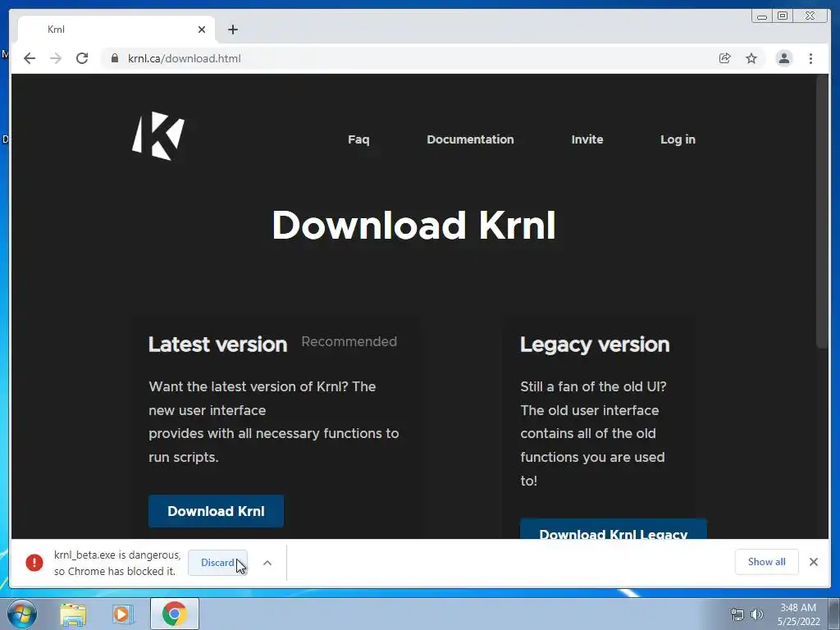Open a new tab with the plus button
The image size is (840, 630).
point(232,30)
